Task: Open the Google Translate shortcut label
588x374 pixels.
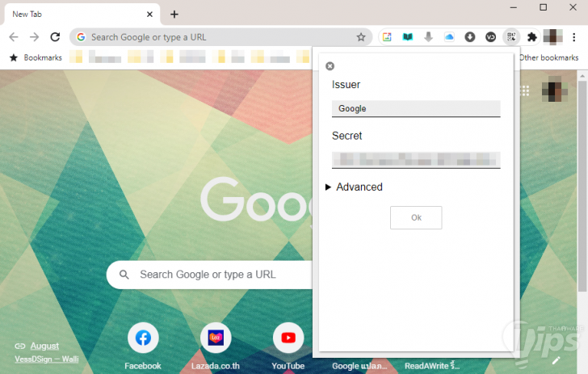Action: pyautogui.click(x=359, y=366)
